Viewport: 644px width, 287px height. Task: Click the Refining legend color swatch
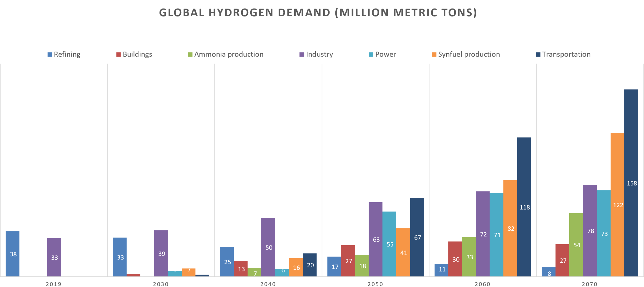50,54
